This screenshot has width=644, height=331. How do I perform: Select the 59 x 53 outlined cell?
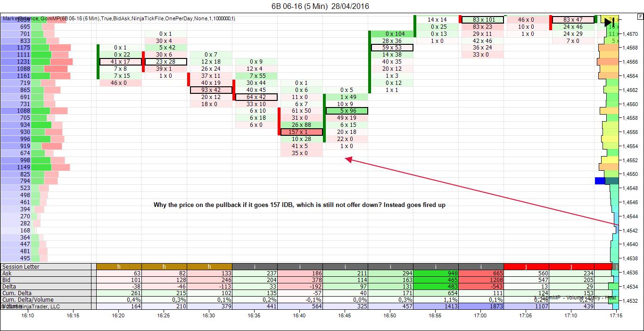[392, 48]
